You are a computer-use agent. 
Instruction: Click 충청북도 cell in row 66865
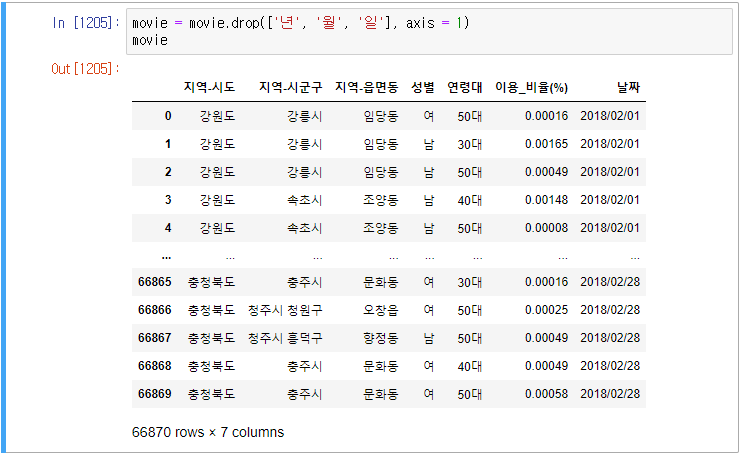coord(212,282)
